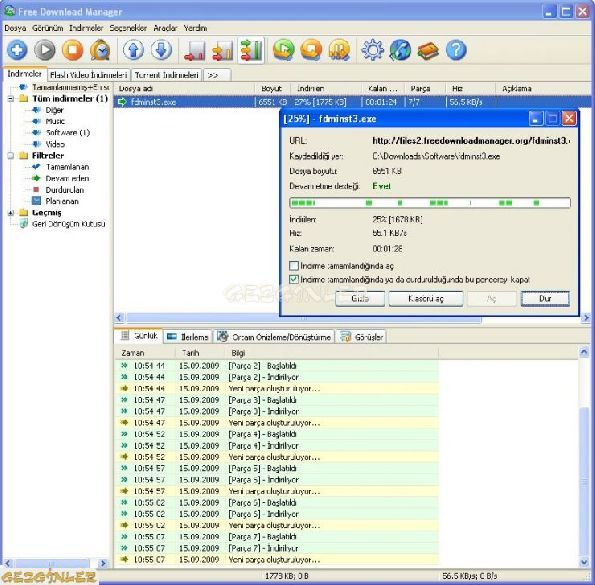Click the Dur button to stop the download
Viewport: 595px width, 585px height.
[x=545, y=299]
